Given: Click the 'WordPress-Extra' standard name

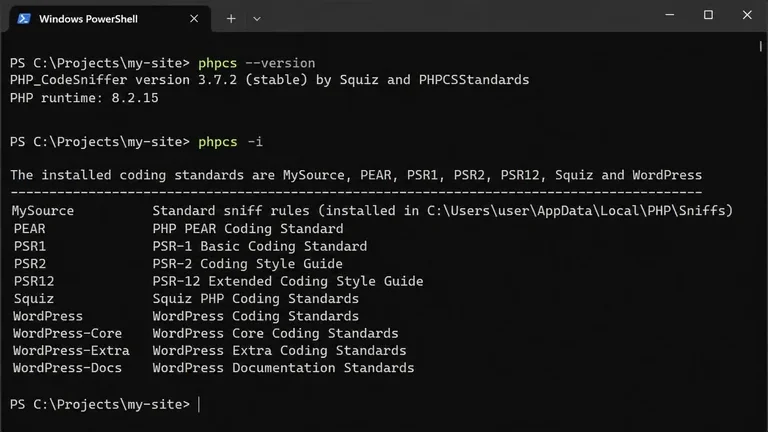Looking at the screenshot, I should coord(72,351).
